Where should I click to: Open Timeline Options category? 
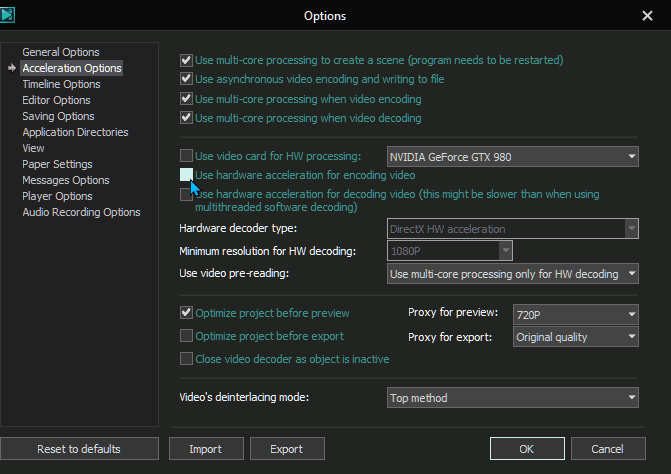coord(61,84)
